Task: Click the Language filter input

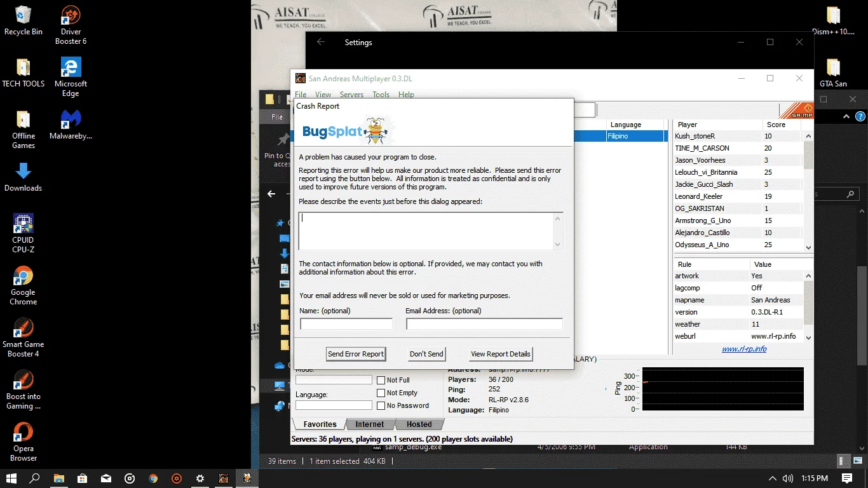Action: (334, 405)
